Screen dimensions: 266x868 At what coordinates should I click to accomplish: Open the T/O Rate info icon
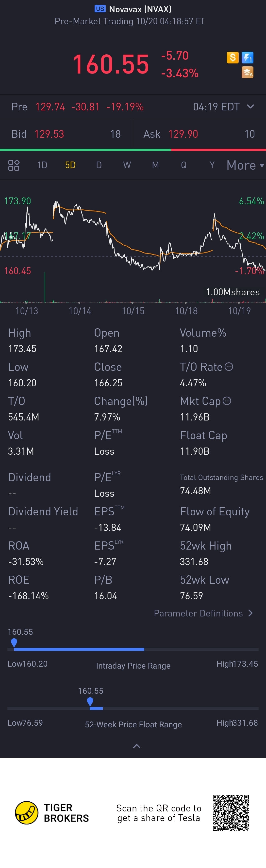(229, 367)
